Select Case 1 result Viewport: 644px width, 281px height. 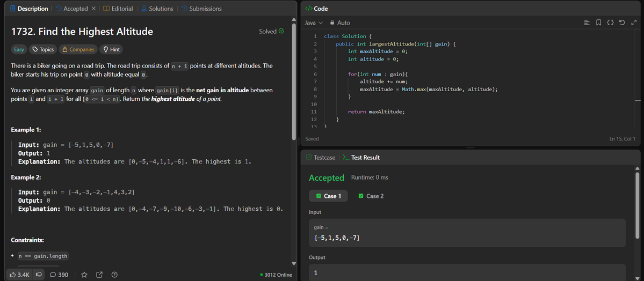(x=329, y=196)
